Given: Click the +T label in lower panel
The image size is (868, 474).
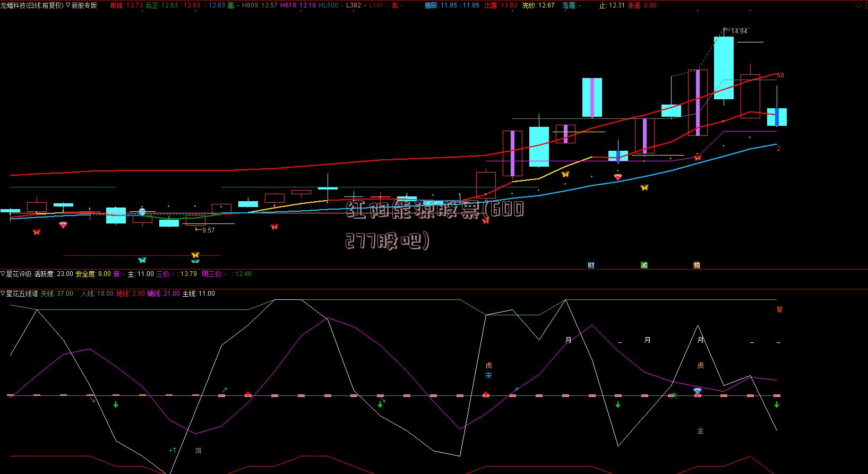Looking at the screenshot, I should [x=173, y=451].
